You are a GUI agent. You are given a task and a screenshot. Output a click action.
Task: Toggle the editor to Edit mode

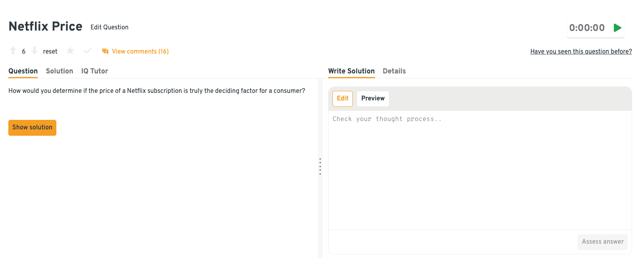(x=342, y=98)
